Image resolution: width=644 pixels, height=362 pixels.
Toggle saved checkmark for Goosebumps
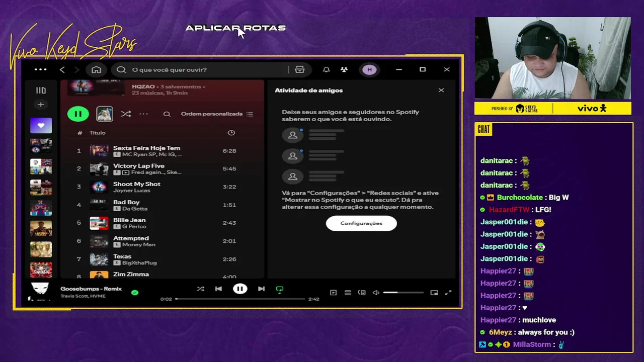coord(134,292)
